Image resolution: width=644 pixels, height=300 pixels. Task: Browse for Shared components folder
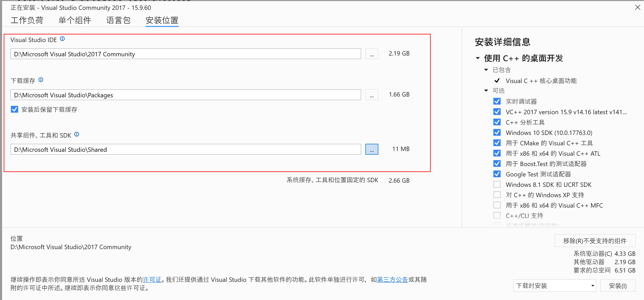(x=372, y=149)
